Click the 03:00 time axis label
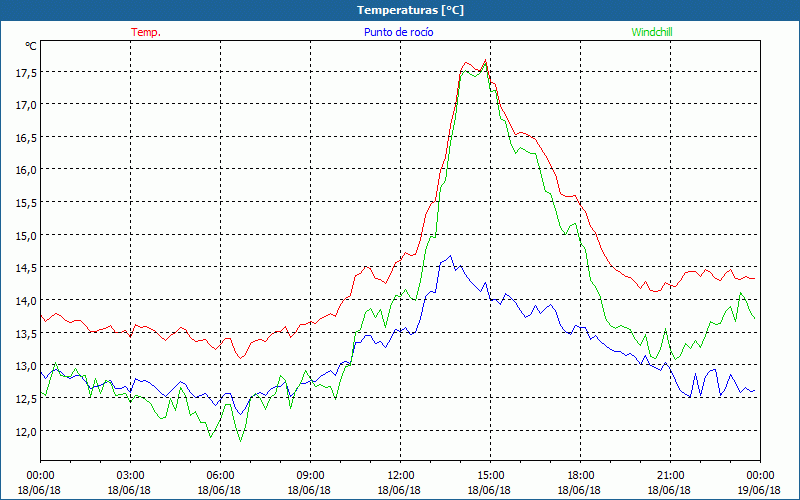The height and width of the screenshot is (500, 800). (130, 476)
